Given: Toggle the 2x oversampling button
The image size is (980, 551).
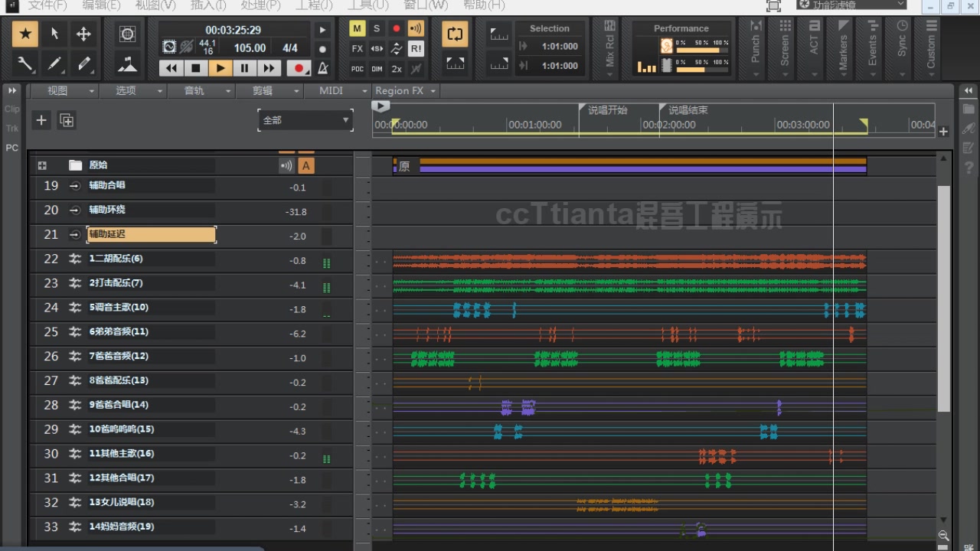Looking at the screenshot, I should coord(396,69).
